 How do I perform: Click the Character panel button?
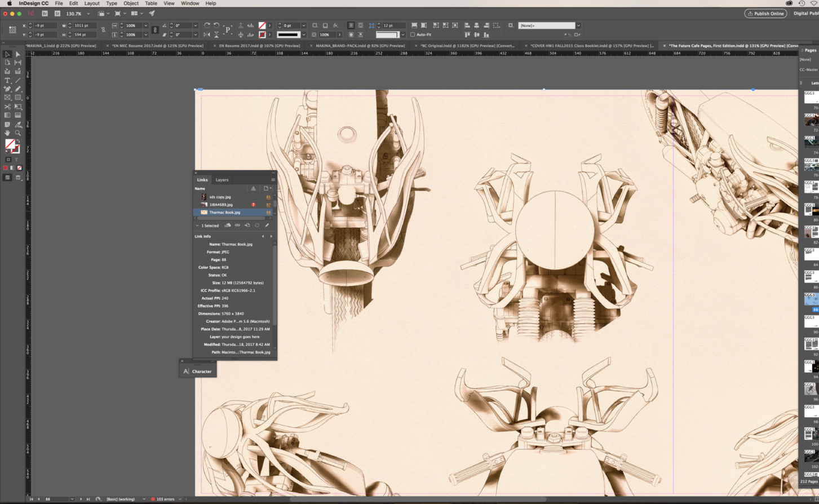click(x=198, y=371)
